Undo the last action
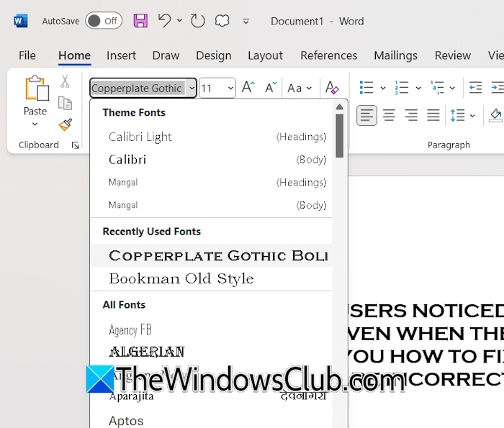This screenshot has width=504, height=428. coord(165,21)
